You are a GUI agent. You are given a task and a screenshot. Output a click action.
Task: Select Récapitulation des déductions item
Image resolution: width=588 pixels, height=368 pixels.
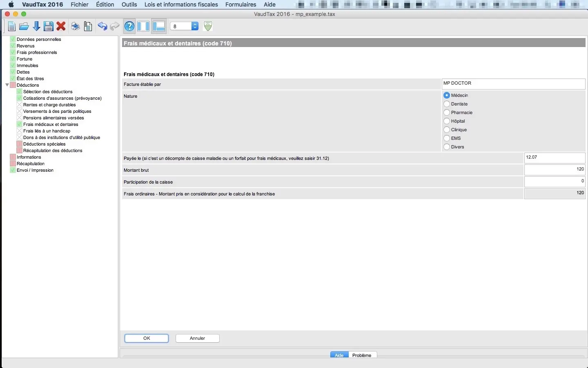(x=53, y=150)
